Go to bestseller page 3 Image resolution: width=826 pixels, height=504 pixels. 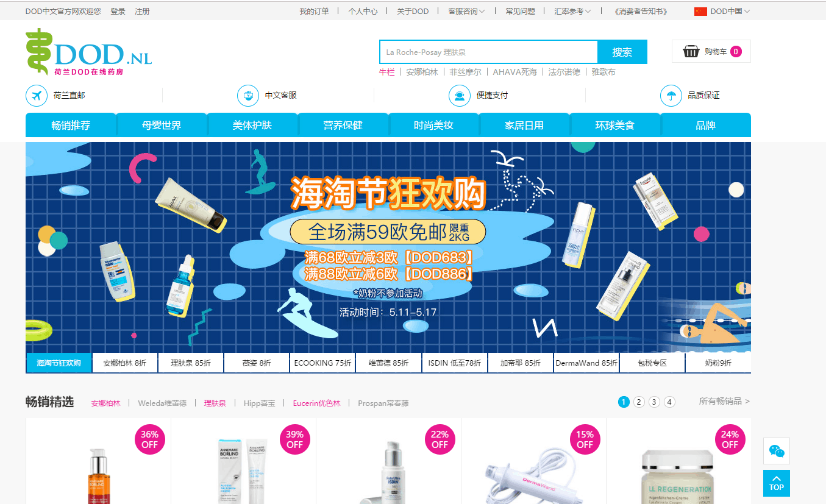pyautogui.click(x=654, y=402)
